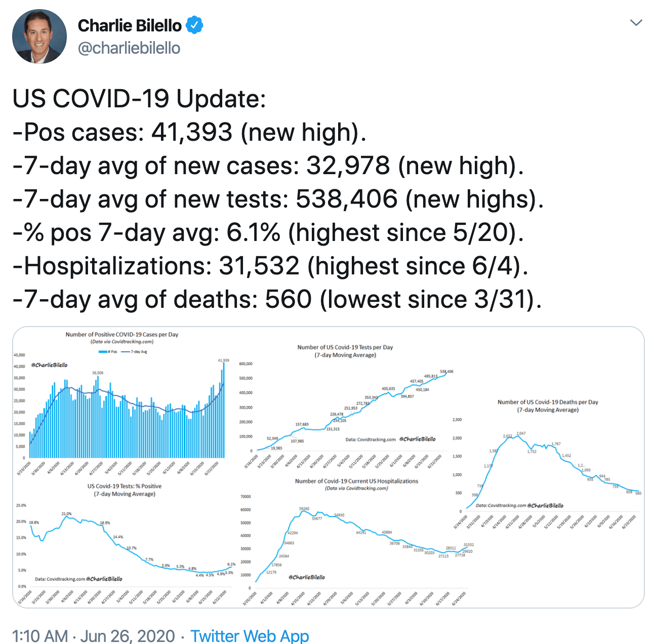
Task: Click the 1:10 AM Jun 26, 2020 timestamp
Action: [x=93, y=635]
